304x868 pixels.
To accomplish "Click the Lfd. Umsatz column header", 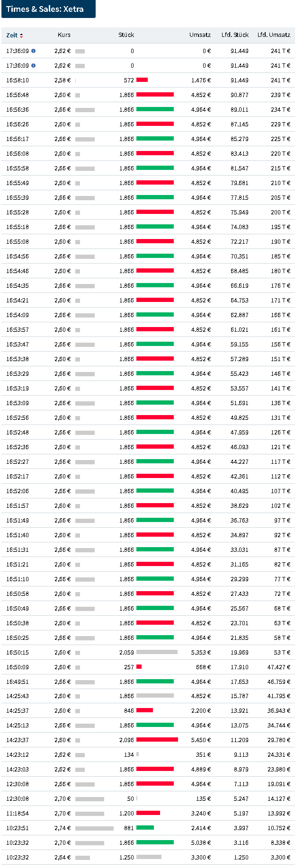I will (x=274, y=35).
